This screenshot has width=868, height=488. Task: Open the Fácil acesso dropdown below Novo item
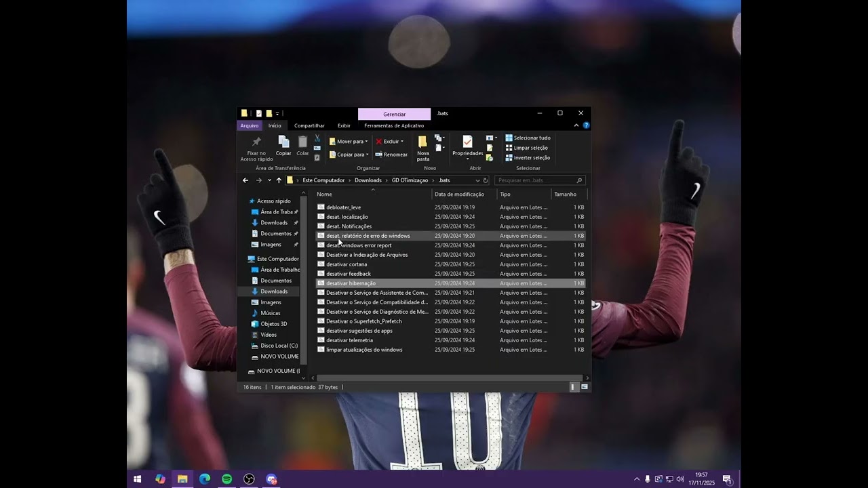(x=439, y=148)
